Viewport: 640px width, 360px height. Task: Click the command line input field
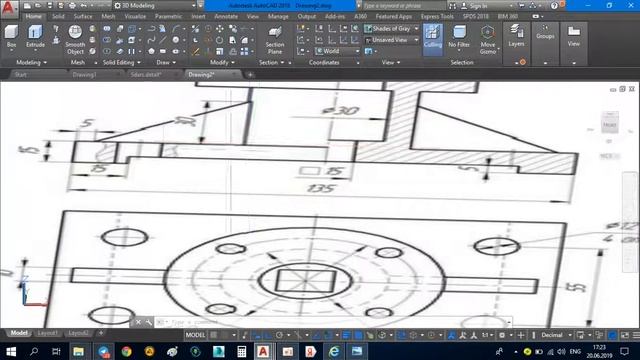pyautogui.click(x=333, y=322)
